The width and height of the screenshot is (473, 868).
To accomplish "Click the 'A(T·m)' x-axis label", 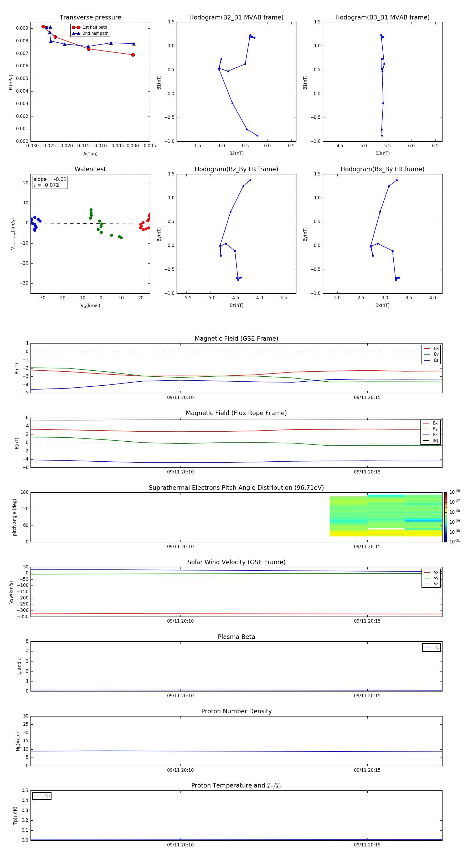I will [90, 154].
